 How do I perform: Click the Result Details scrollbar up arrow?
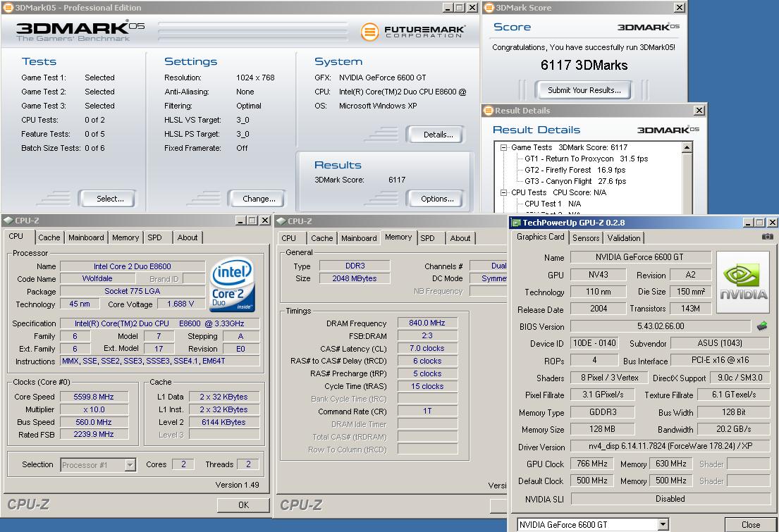(x=687, y=147)
